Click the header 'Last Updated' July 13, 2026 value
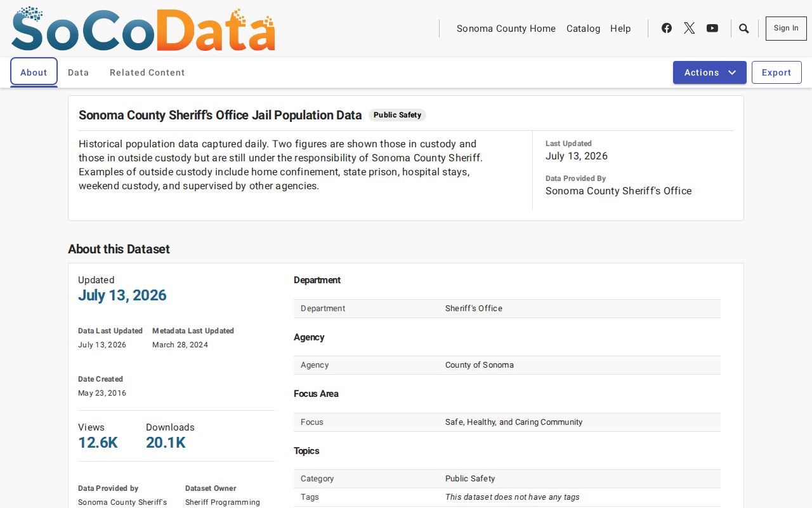This screenshot has width=812, height=508. [x=577, y=156]
